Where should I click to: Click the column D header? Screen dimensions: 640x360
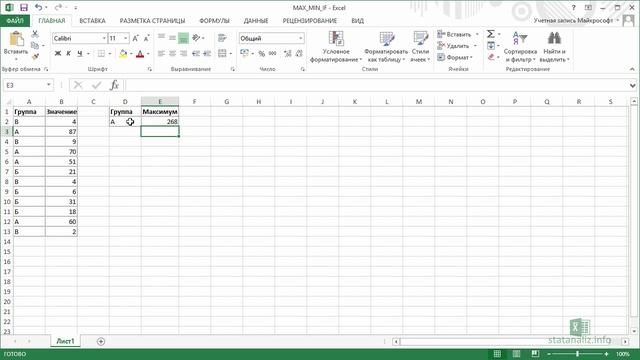(x=125, y=101)
